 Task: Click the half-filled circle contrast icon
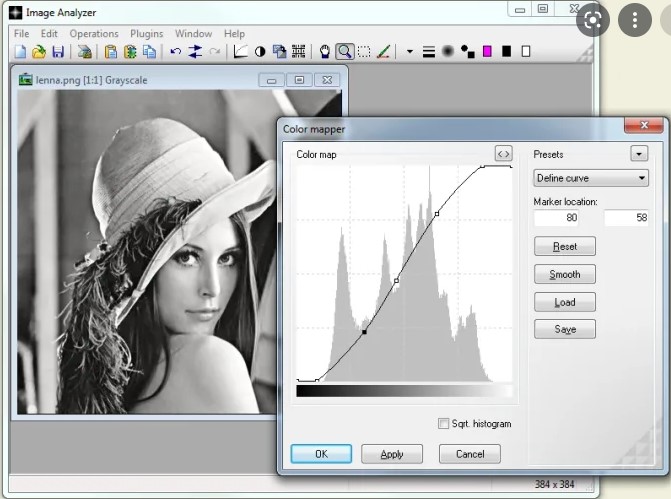coord(260,52)
